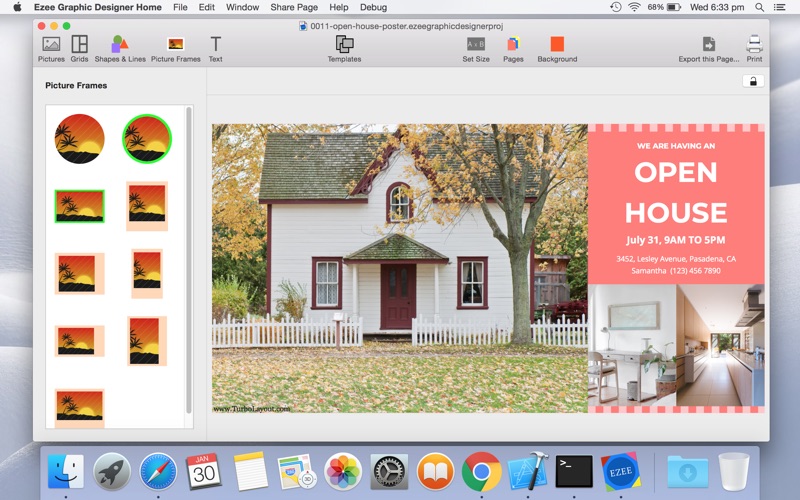
Task: Open Photos app from the Dock
Action: (343, 471)
